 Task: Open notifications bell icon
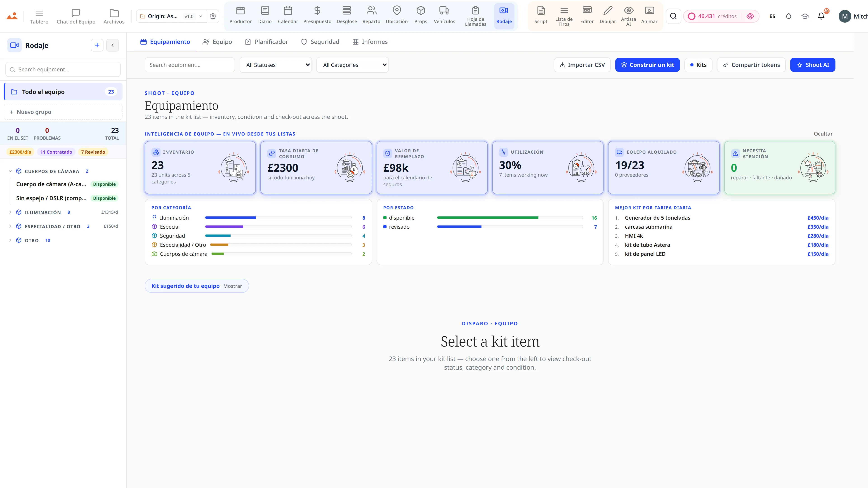(821, 16)
